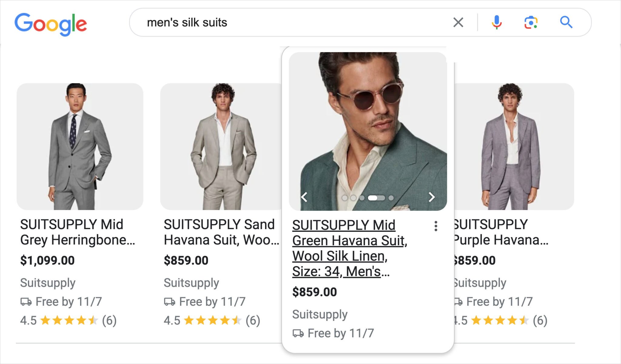621x364 pixels.
Task: Click the (6) review count on Grey Herringbone
Action: pyautogui.click(x=109, y=320)
